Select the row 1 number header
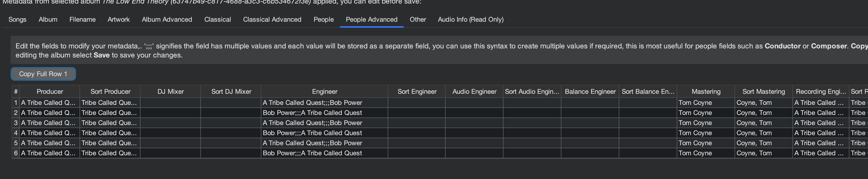The width and height of the screenshot is (868, 179). [16, 103]
